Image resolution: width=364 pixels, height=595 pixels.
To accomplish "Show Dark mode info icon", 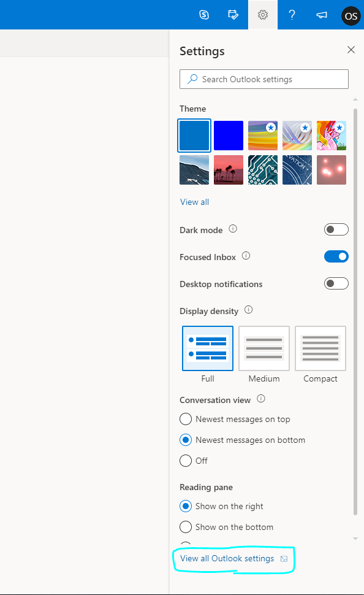I will [233, 229].
